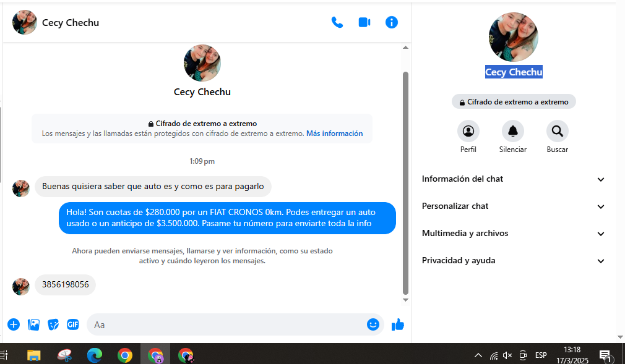
Task: Open Perfil from the side panel
Action: point(468,131)
